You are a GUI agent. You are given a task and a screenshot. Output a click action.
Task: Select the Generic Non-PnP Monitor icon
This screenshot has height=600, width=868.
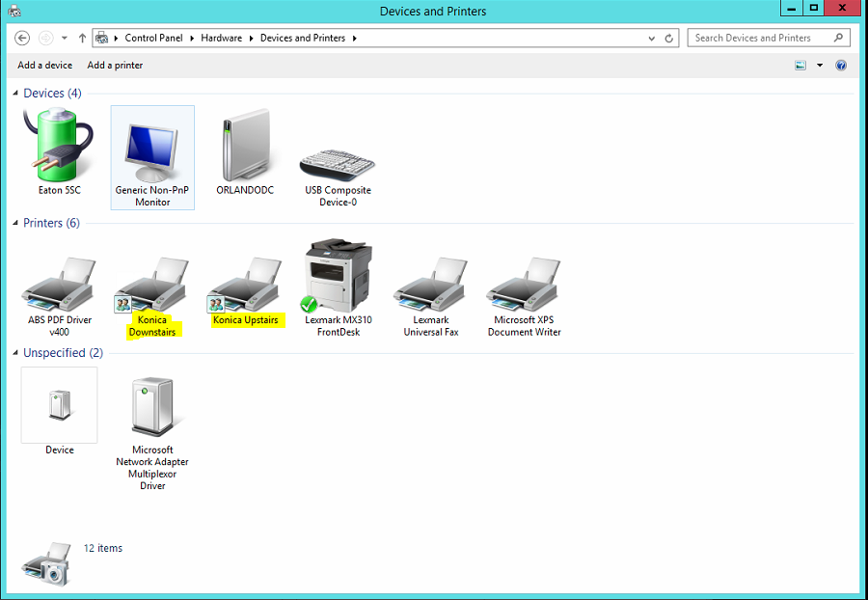coord(152,151)
